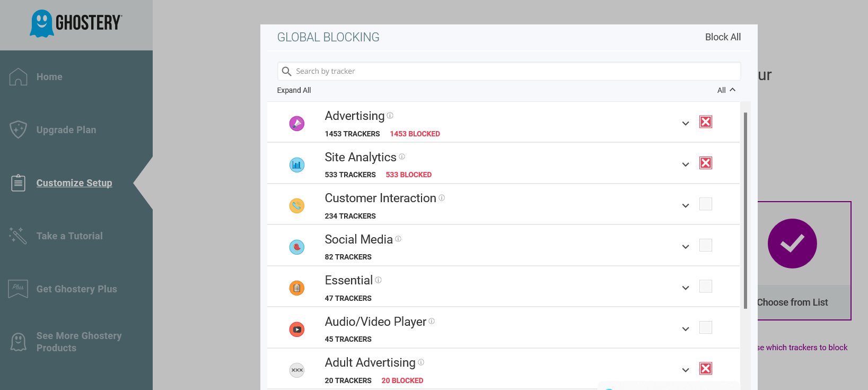Click the 47 TRACKERS count text
The width and height of the screenshot is (868, 390).
(x=348, y=298)
